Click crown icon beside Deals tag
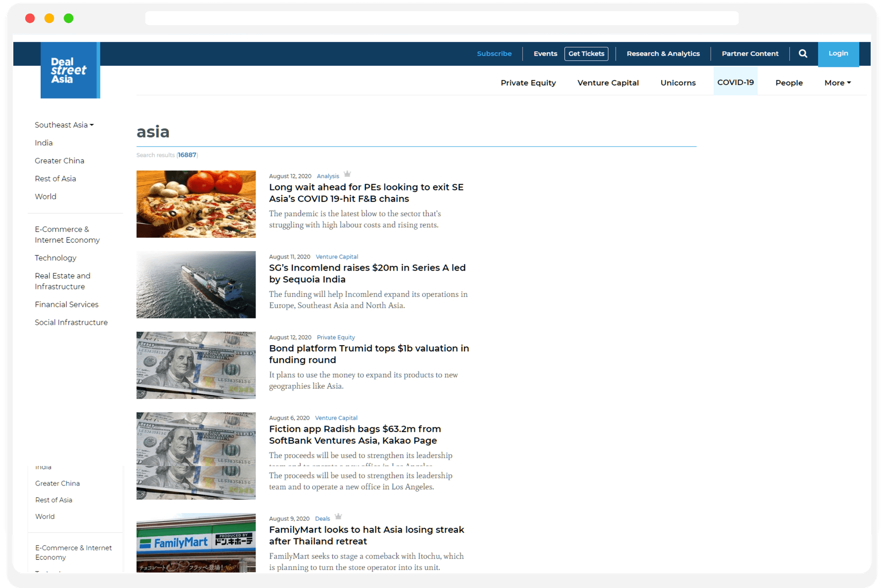Image resolution: width=884 pixels, height=588 pixels. coord(338,516)
